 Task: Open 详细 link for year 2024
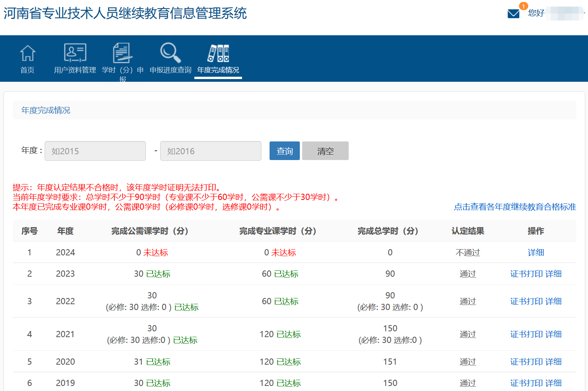536,253
